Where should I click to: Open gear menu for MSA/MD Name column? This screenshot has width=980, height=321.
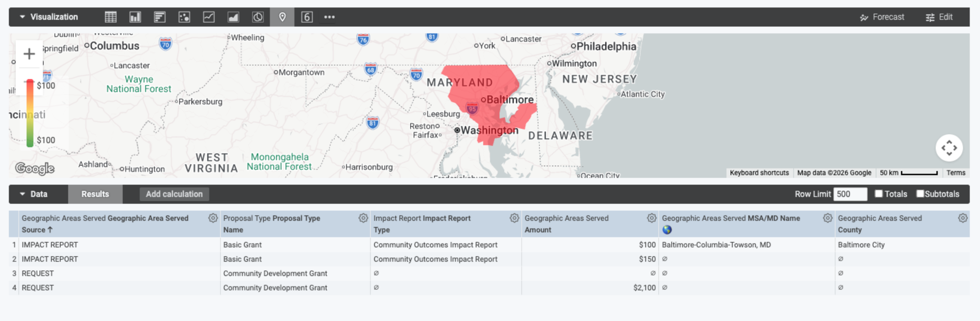[x=827, y=218]
